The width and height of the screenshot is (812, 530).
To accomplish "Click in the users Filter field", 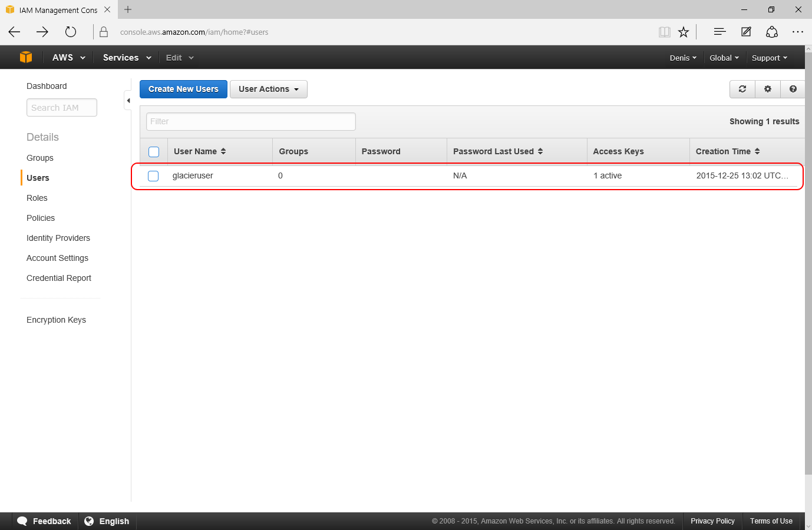I will point(251,121).
